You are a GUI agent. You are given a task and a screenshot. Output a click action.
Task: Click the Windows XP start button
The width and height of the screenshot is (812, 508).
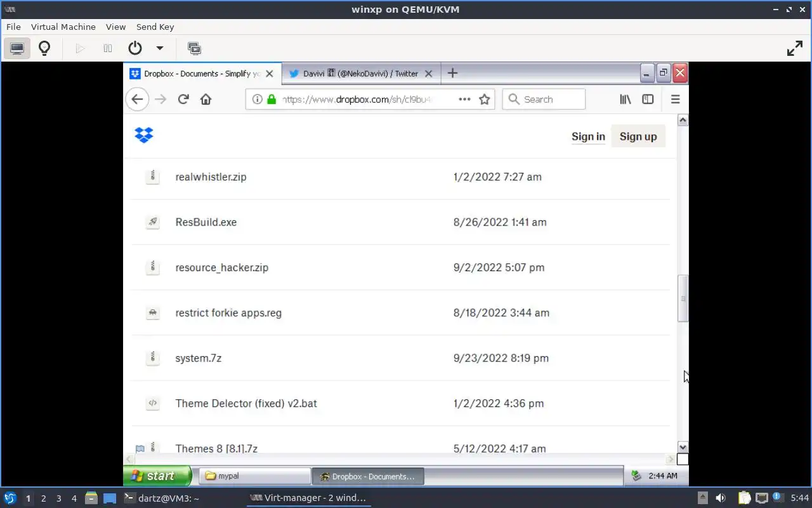[157, 476]
